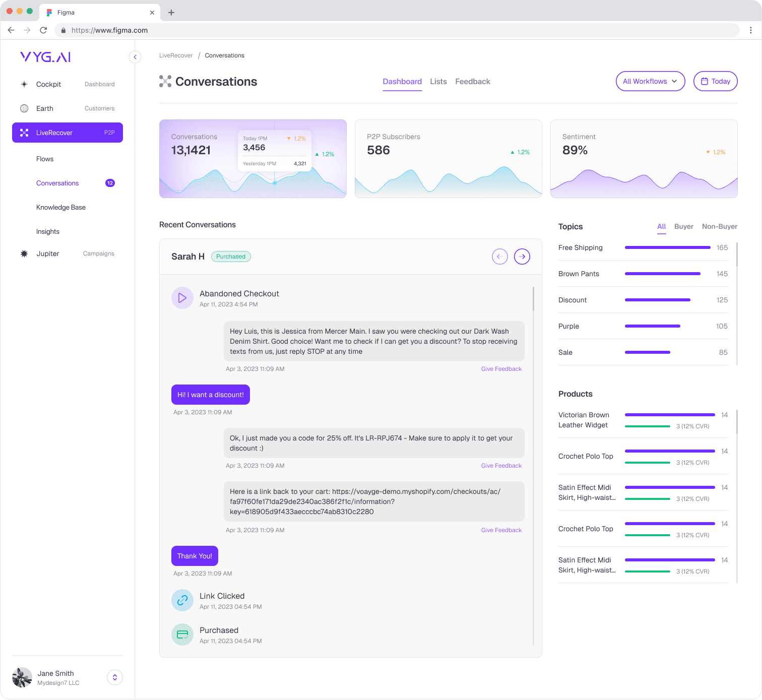762x700 pixels.
Task: Click the next conversation arrow
Action: point(522,257)
